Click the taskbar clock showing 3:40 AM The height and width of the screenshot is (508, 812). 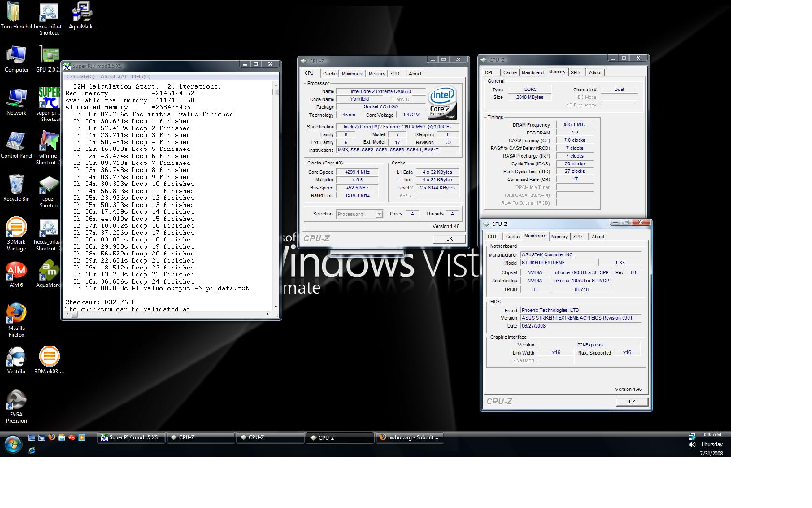pos(711,435)
